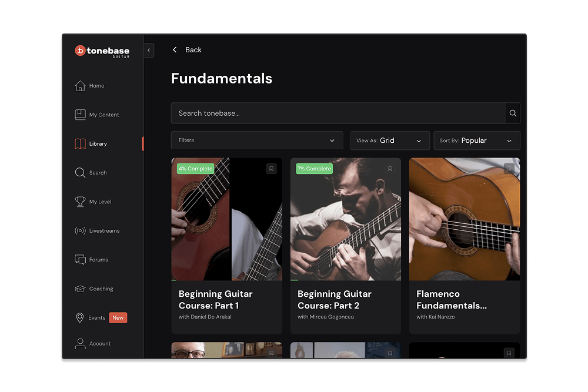Click the 4% Complete progress badge
The height and width of the screenshot is (392, 588).
(x=195, y=169)
